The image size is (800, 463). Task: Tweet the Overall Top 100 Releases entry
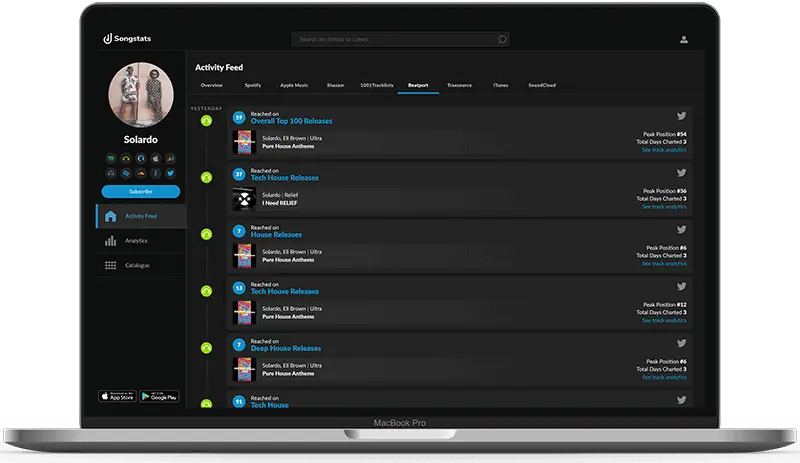[x=681, y=116]
